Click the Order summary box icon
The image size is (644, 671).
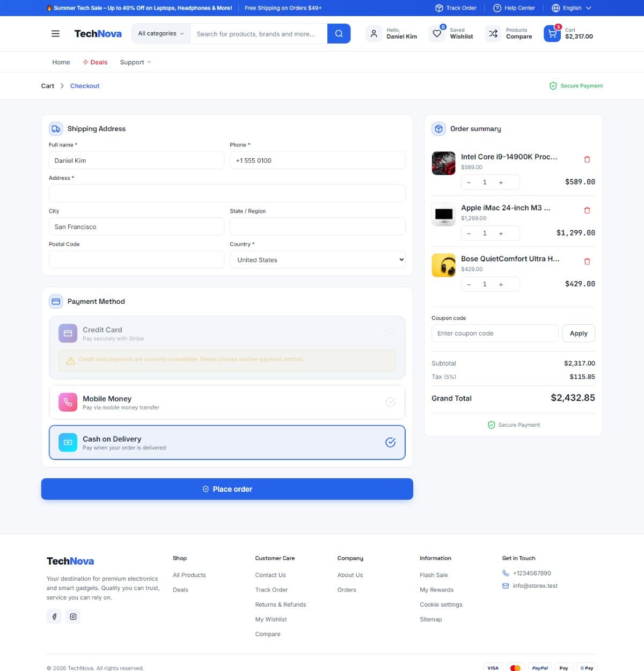tap(438, 129)
